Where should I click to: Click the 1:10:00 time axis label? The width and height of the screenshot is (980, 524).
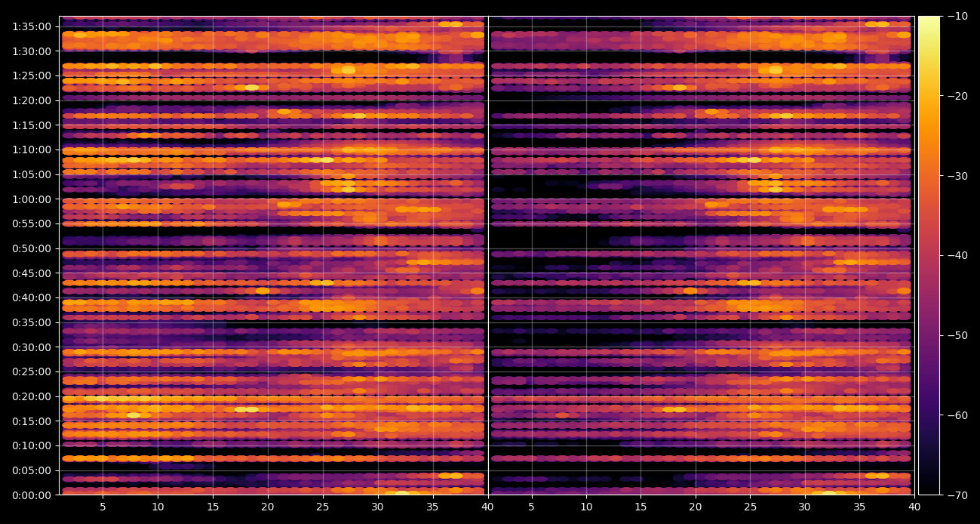pos(32,149)
